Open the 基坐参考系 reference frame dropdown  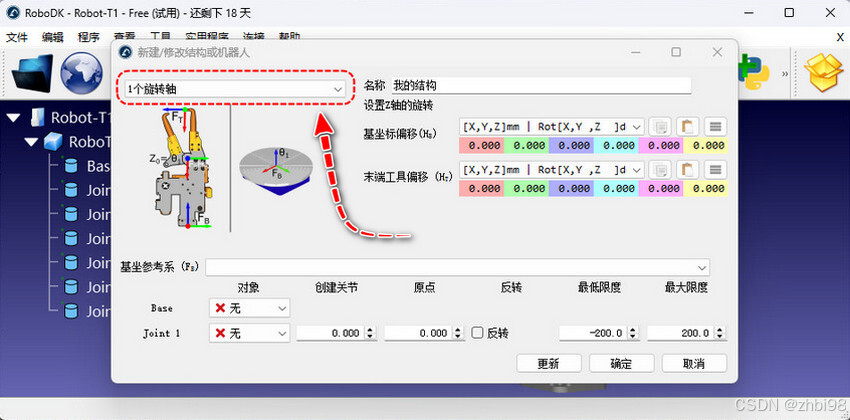pos(457,267)
